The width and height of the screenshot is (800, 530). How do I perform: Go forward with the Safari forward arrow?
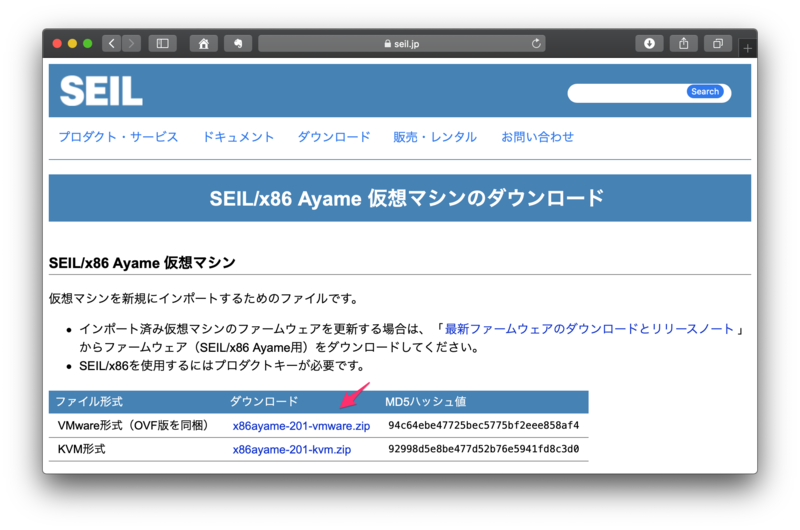pyautogui.click(x=131, y=43)
